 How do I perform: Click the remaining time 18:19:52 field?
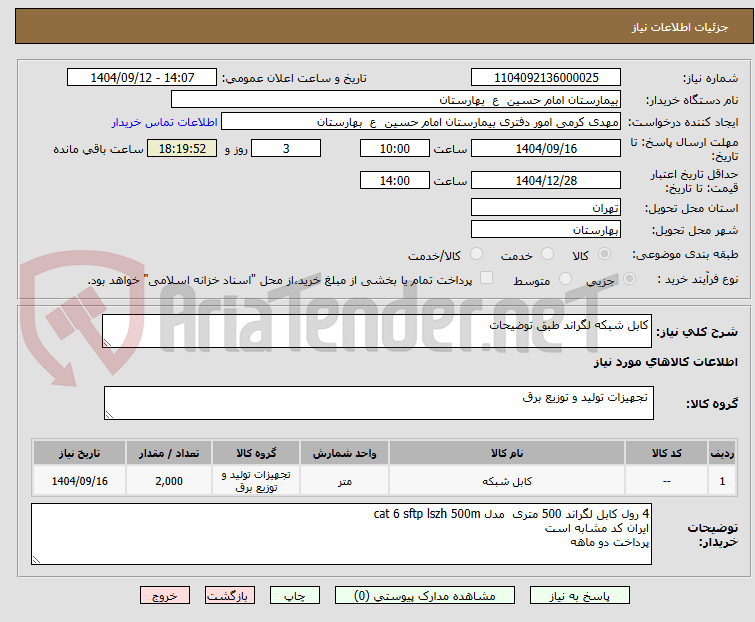182,148
